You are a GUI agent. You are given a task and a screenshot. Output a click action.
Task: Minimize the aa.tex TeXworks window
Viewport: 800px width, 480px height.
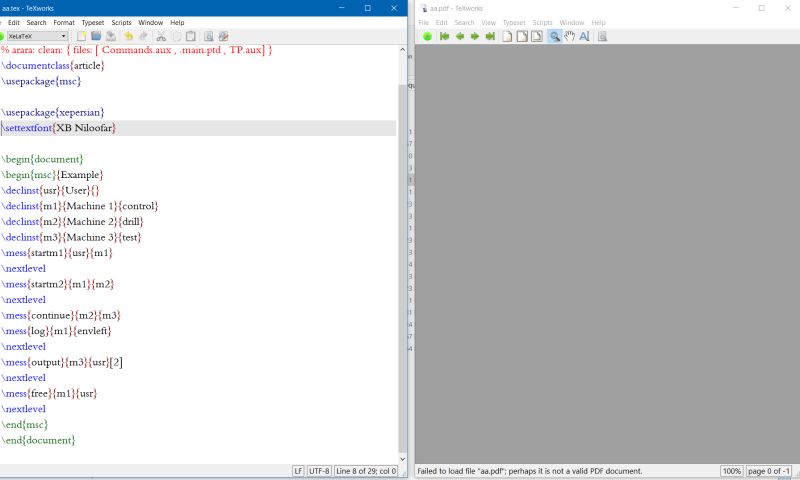click(x=341, y=8)
